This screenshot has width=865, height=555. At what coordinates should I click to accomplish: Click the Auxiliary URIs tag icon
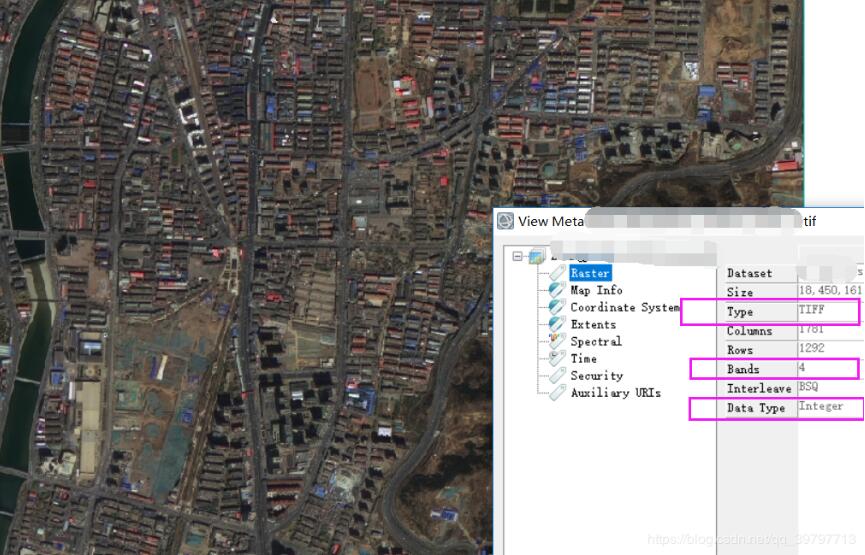(557, 393)
